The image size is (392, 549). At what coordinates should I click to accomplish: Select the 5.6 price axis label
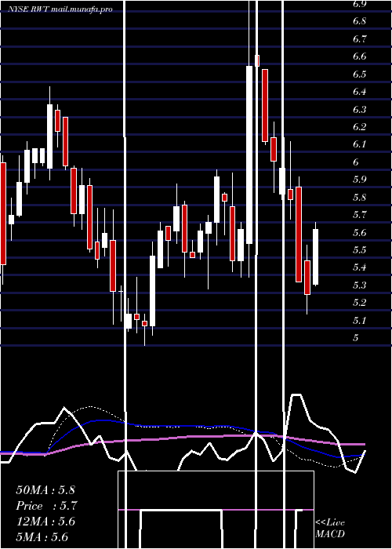(360, 232)
